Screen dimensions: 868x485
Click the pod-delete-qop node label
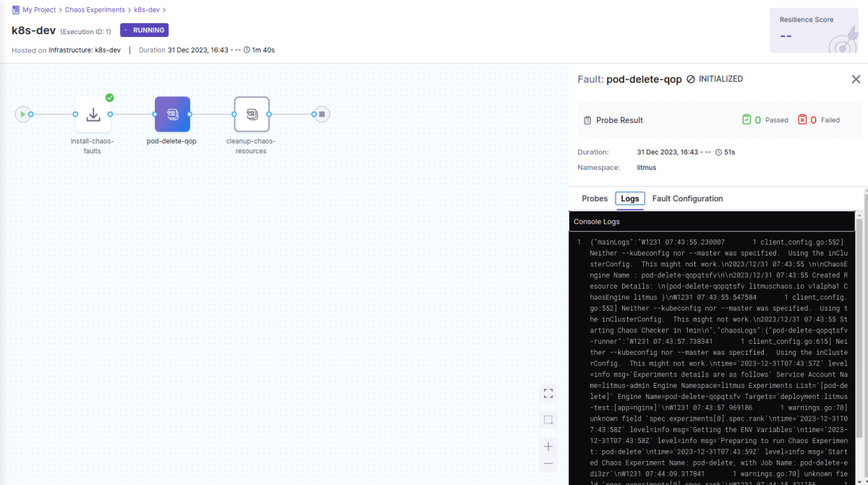172,141
